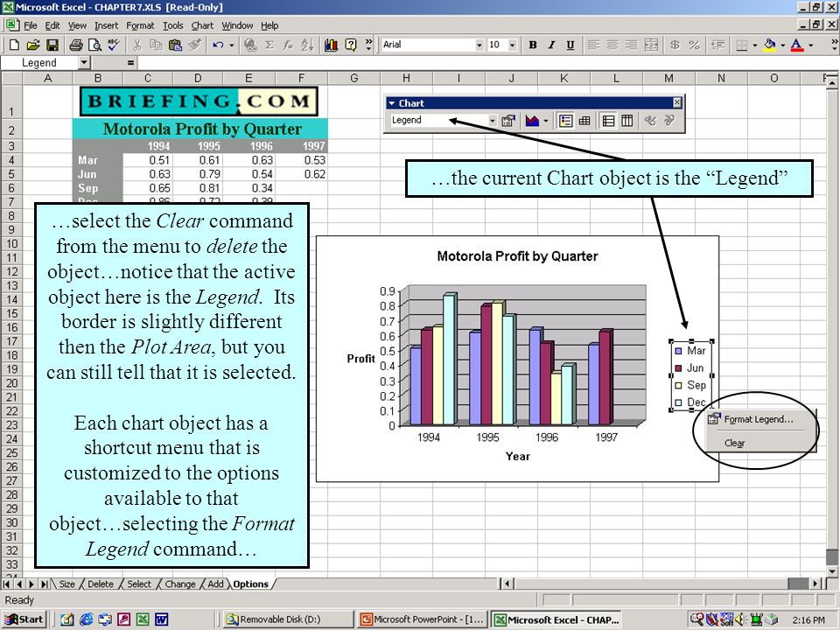This screenshot has height=630, width=840.
Task: Toggle Align Left in formatting toolbar
Action: pos(593,45)
